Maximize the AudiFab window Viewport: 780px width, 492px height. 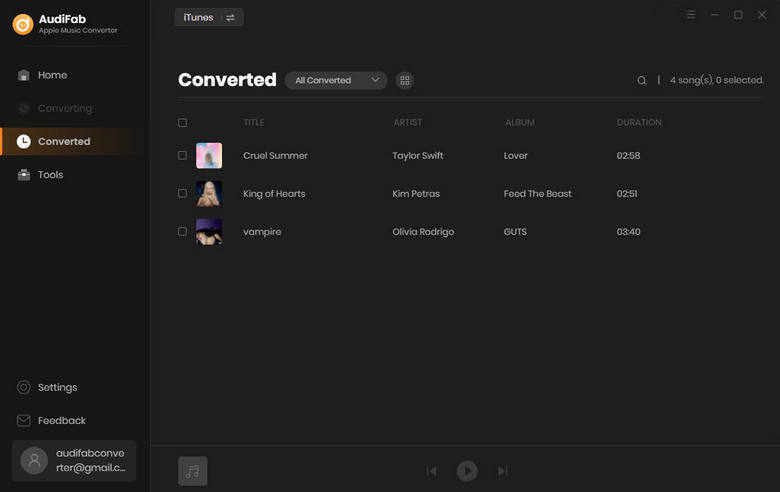738,14
